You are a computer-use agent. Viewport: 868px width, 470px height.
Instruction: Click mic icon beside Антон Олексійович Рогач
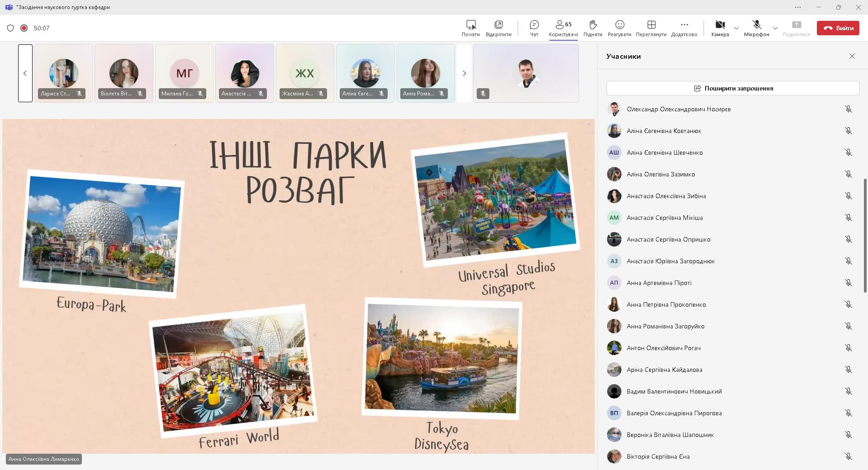click(x=849, y=348)
